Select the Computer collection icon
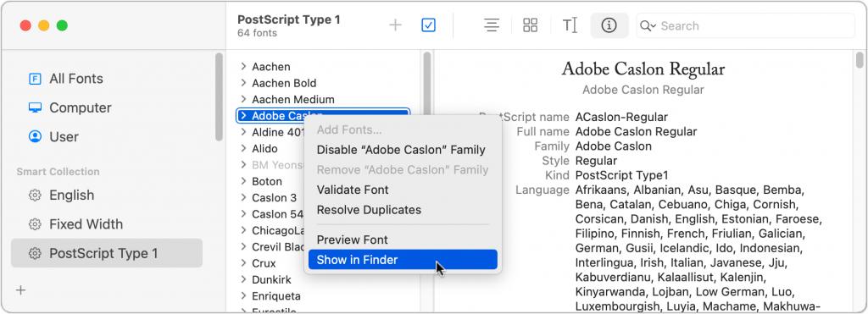This screenshot has width=868, height=314. [x=35, y=107]
